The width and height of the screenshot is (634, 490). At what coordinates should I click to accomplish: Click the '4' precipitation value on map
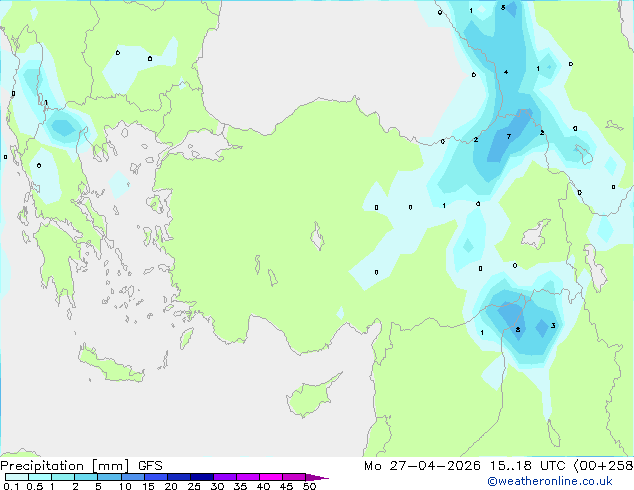(x=506, y=72)
